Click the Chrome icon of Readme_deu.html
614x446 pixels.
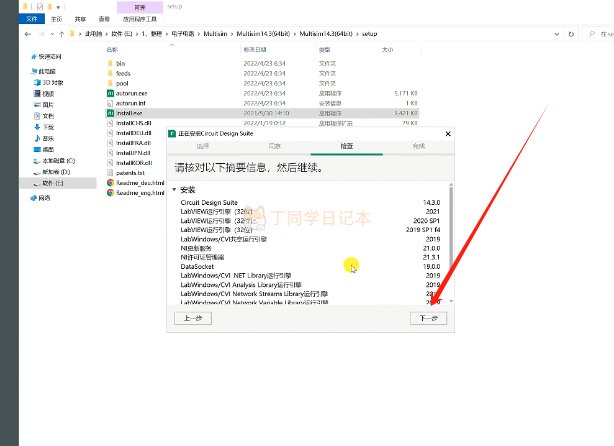110,183
